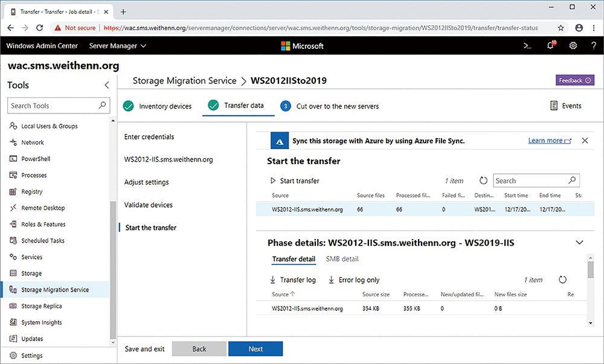
Task: Open browser profile avatar
Action: [x=579, y=28]
